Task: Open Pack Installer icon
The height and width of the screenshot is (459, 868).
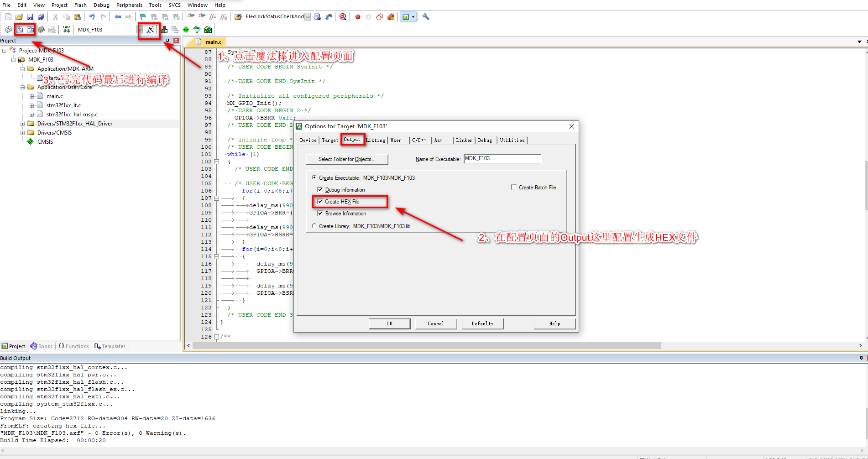Action: pyautogui.click(x=208, y=30)
